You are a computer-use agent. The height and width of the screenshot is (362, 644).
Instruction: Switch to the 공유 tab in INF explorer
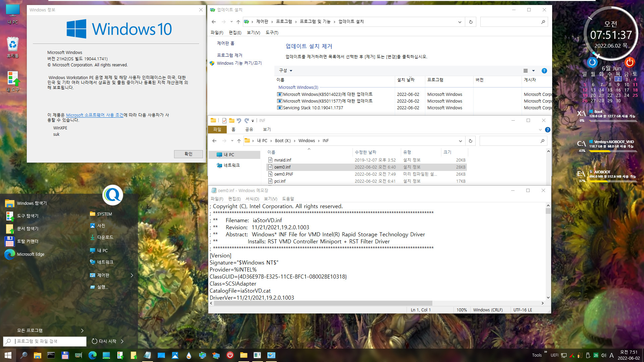[249, 130]
